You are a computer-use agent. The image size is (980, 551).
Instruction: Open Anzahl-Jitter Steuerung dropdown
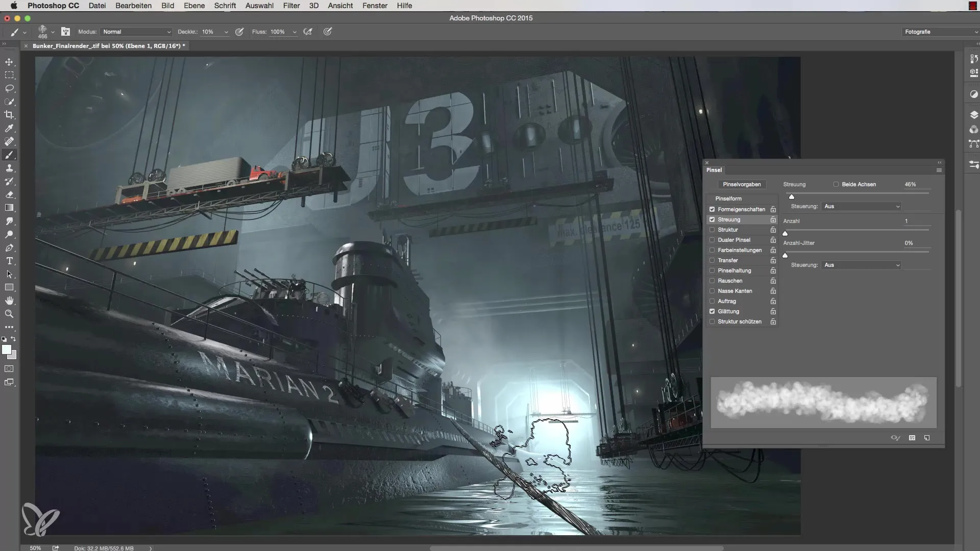click(862, 265)
